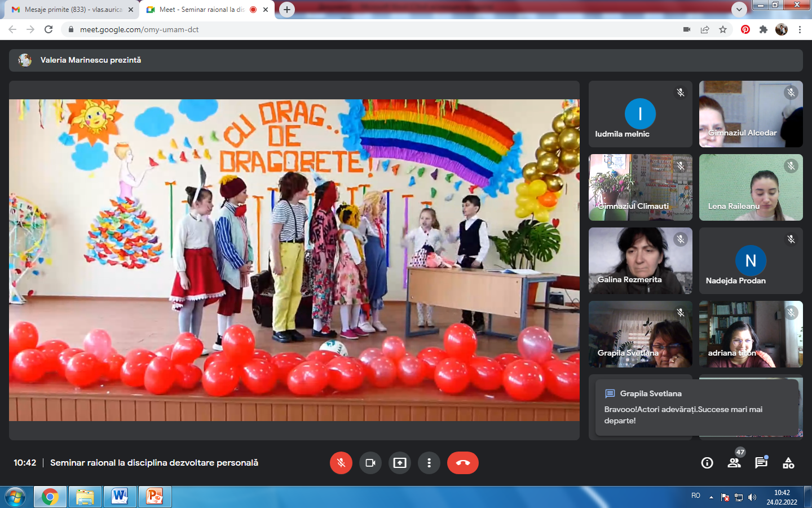Click the Present now screen share button
Viewport: 812px width, 508px height.
click(x=400, y=463)
